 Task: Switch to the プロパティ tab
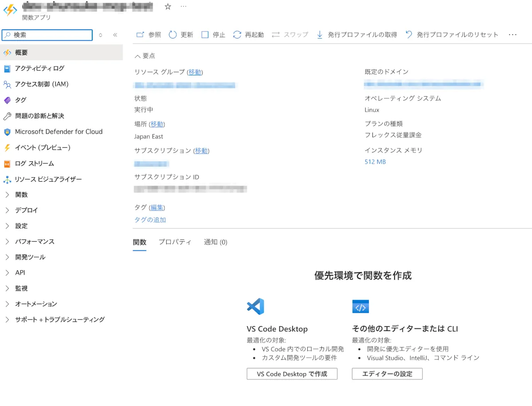(x=175, y=242)
